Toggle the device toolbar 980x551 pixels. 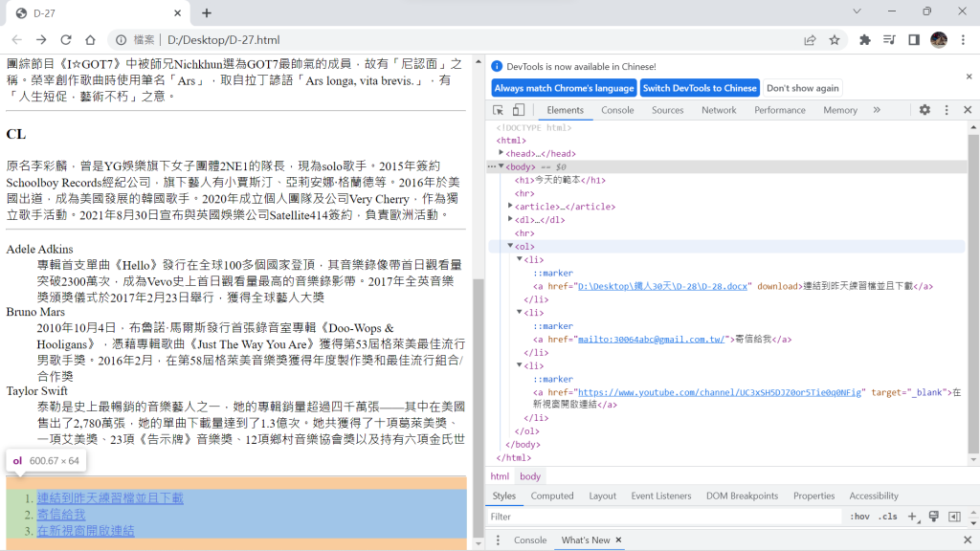pyautogui.click(x=518, y=110)
